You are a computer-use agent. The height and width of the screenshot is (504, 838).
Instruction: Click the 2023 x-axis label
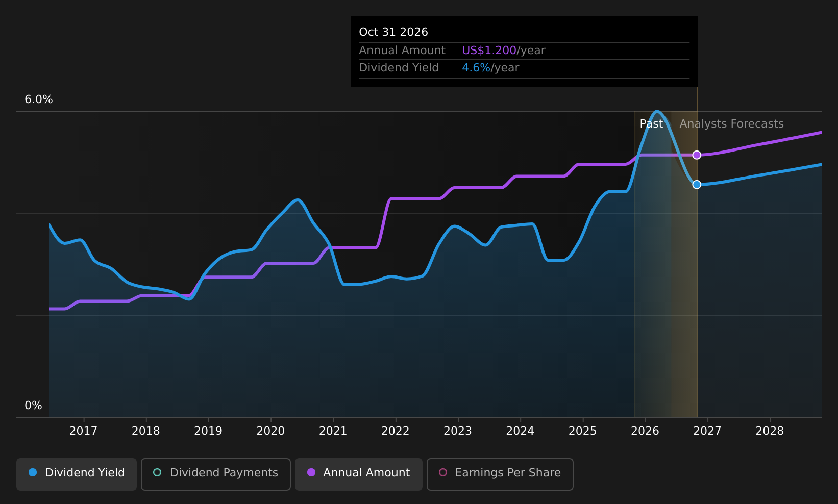(x=458, y=431)
